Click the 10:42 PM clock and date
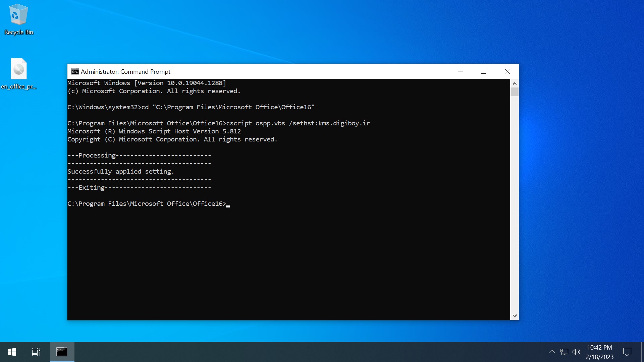The width and height of the screenshot is (644, 362). click(x=600, y=352)
